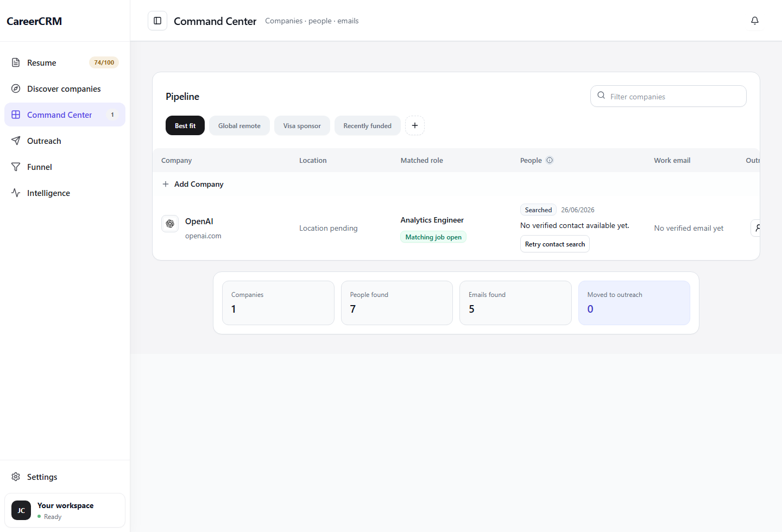Screen dimensions: 782x532
Task: Click Add Company
Action: (x=193, y=184)
